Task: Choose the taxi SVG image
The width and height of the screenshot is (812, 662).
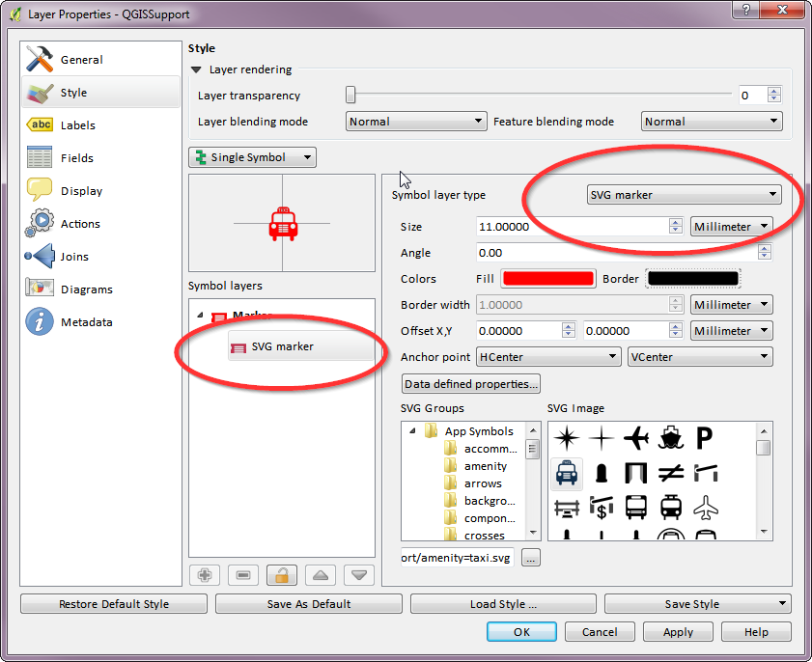Action: (567, 473)
